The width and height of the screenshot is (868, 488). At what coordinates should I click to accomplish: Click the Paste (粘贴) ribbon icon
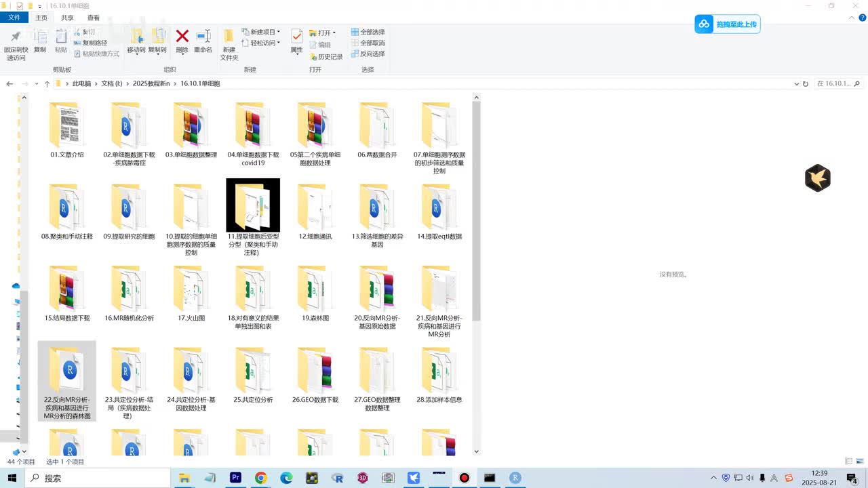(x=61, y=41)
